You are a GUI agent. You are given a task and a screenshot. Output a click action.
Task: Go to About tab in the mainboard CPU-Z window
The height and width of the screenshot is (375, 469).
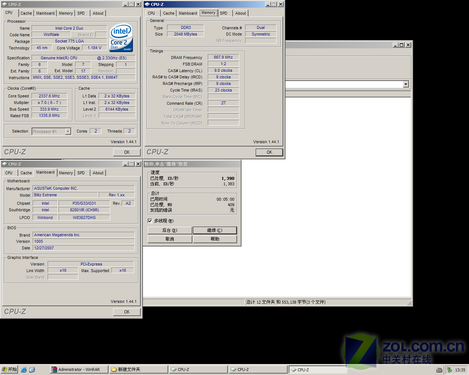coord(98,173)
